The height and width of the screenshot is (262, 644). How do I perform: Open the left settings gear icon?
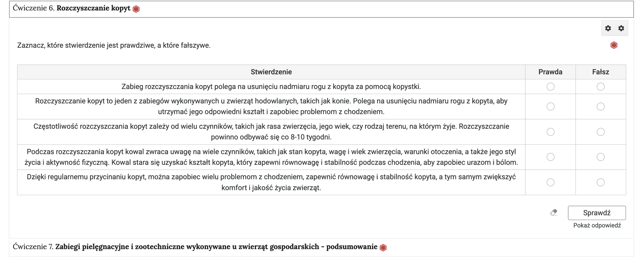click(607, 28)
